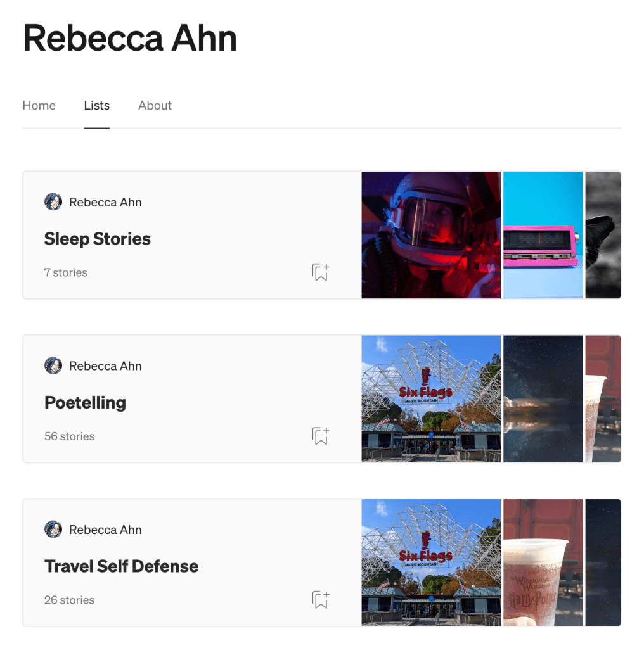Click the Rebecca Ahn page heading
Image resolution: width=644 pixels, height=648 pixels.
click(130, 38)
